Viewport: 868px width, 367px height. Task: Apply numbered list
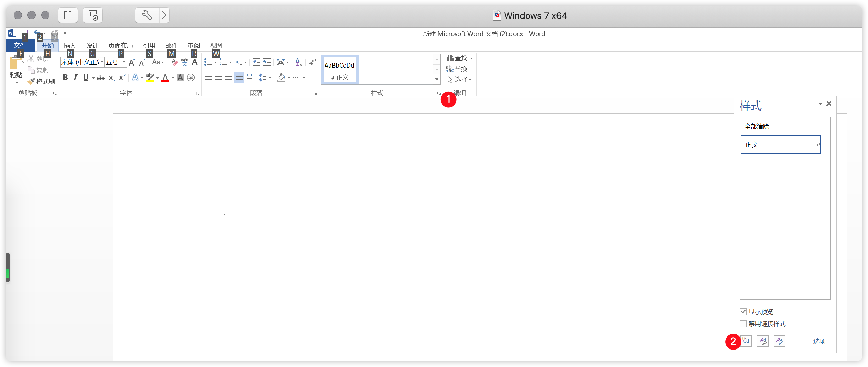(x=223, y=62)
